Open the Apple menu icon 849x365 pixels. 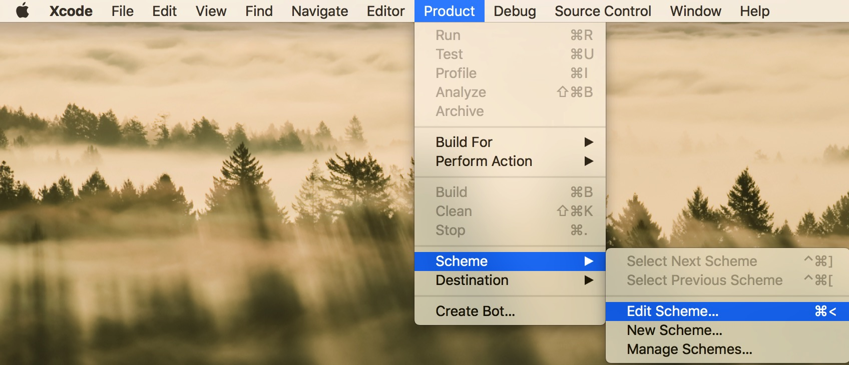point(22,11)
